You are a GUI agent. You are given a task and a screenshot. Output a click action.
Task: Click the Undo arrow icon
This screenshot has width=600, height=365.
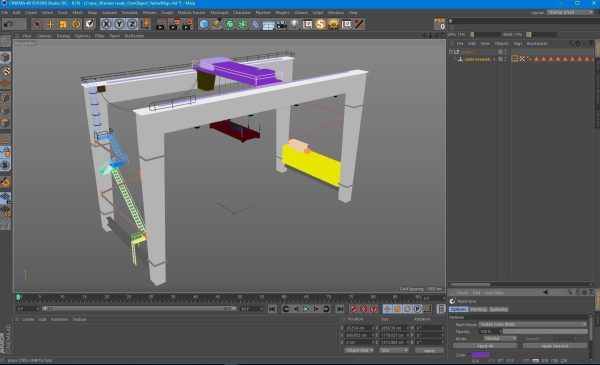point(8,24)
